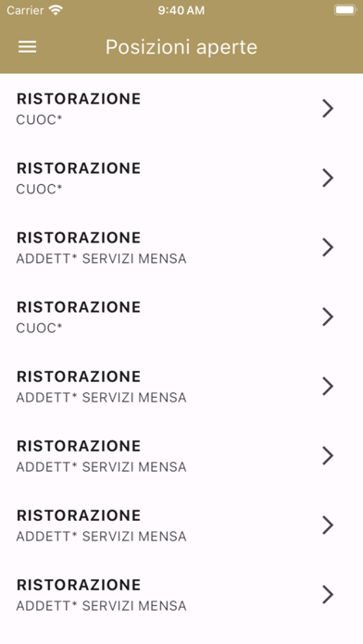This screenshot has height=644, width=363.
Task: Tap the battery indicator icon
Action: tap(344, 10)
